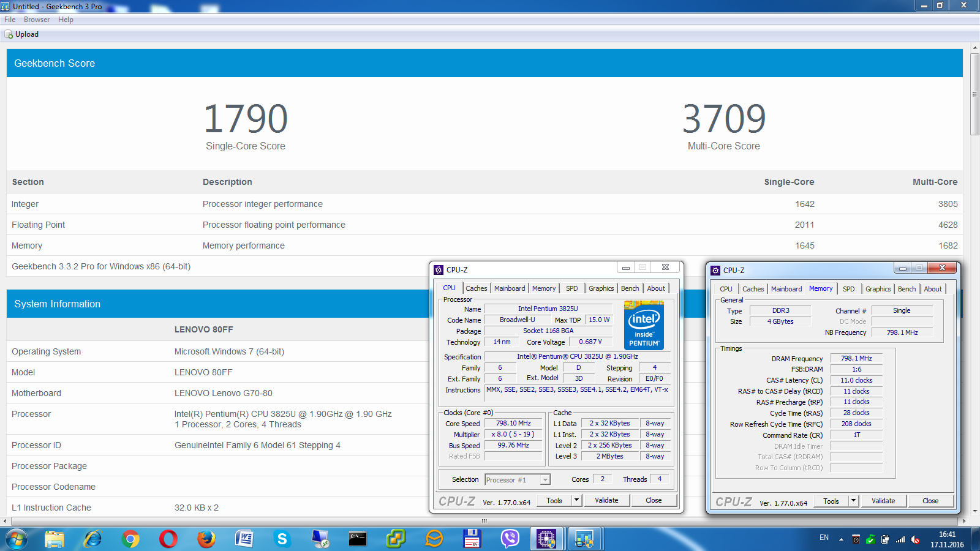Switch to the CPU-Z taskbar button
This screenshot has height=551, width=980.
click(546, 539)
